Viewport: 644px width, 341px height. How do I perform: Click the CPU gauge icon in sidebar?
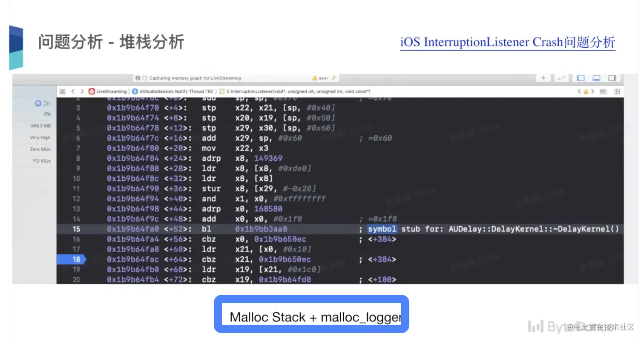[38, 104]
